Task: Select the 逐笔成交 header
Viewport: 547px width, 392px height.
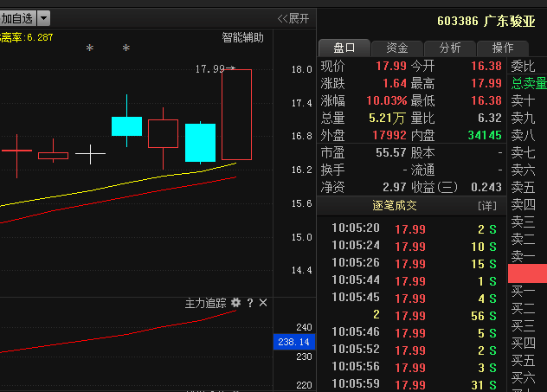Action: point(395,205)
